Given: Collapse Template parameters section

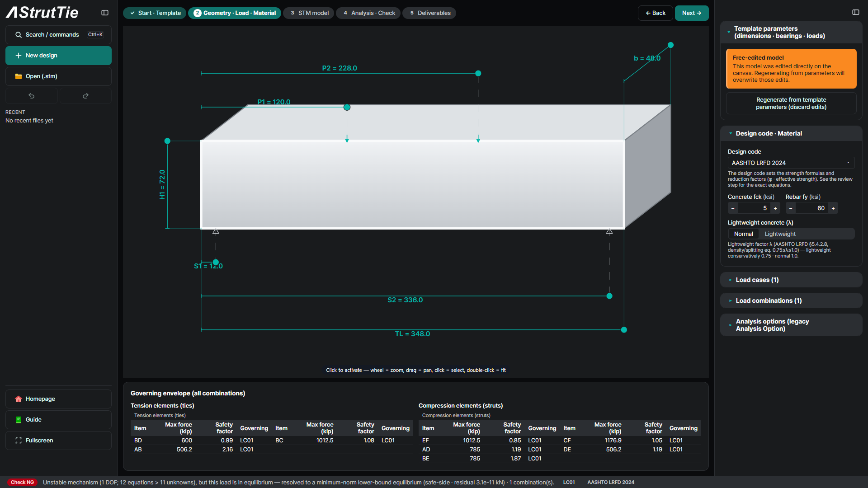Looking at the screenshot, I should pyautogui.click(x=791, y=32).
